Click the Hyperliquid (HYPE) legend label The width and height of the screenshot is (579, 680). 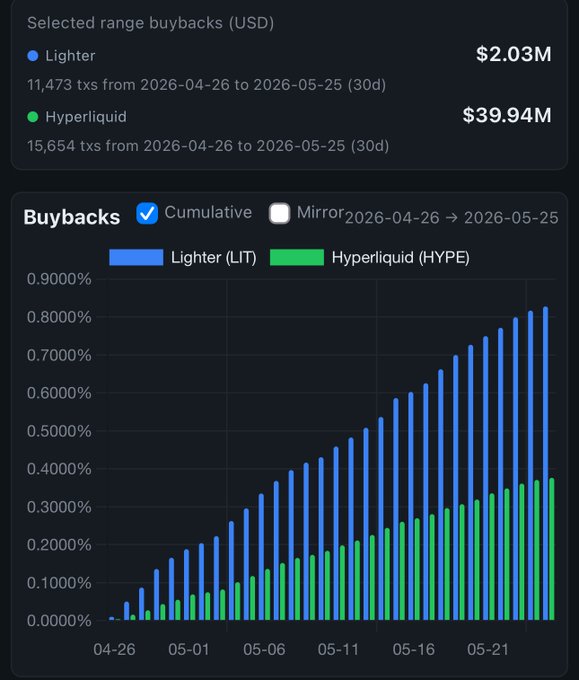click(401, 258)
